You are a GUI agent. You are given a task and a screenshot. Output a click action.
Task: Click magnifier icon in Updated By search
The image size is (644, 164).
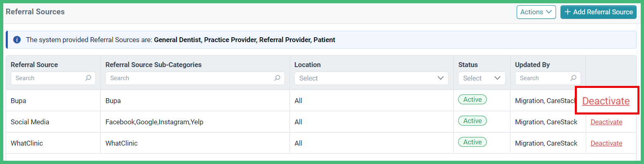(573, 78)
